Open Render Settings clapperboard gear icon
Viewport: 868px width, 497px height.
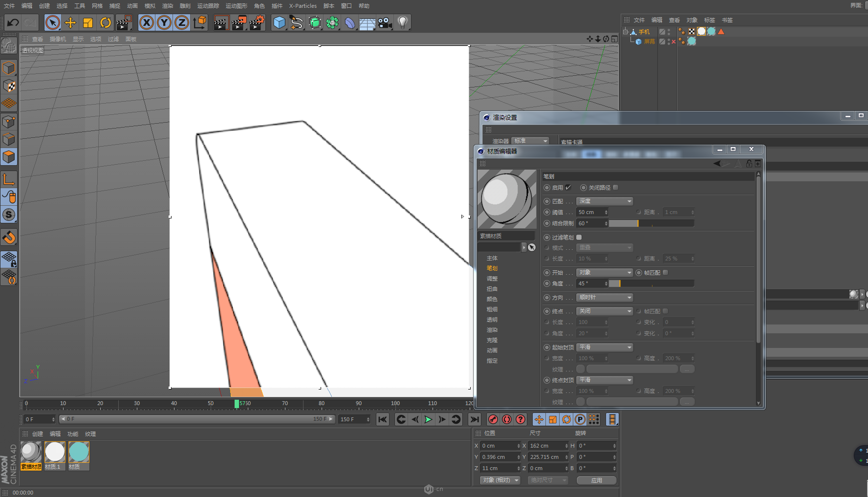pyautogui.click(x=257, y=22)
